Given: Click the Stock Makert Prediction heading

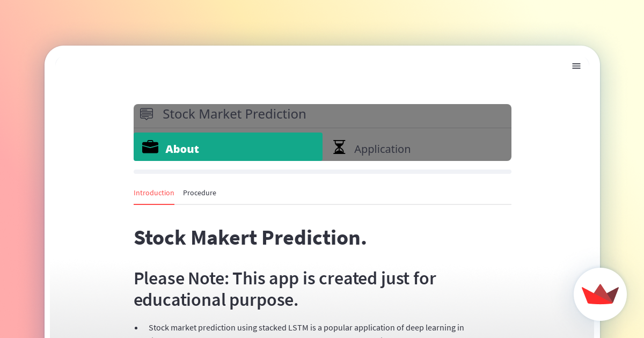Looking at the screenshot, I should click(250, 238).
